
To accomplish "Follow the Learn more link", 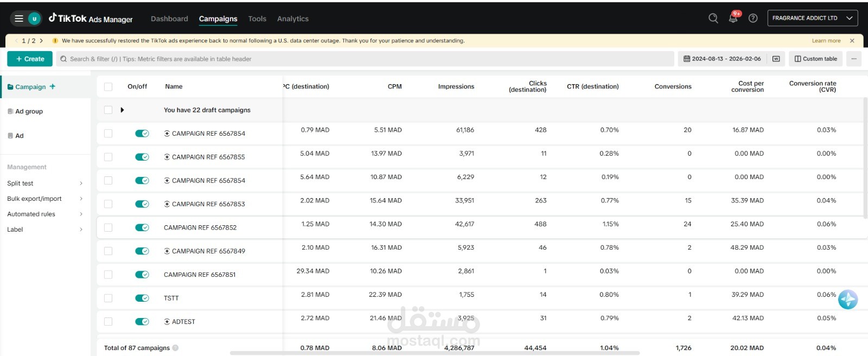I will 826,41.
